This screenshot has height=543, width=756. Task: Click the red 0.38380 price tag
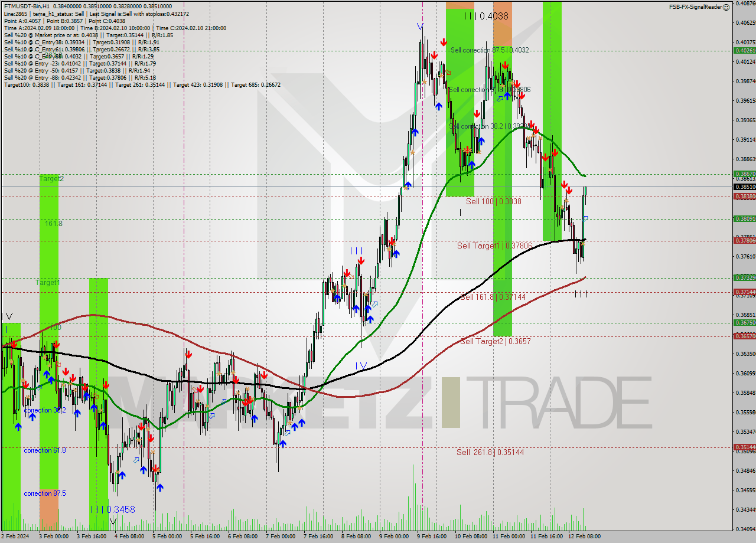745,196
